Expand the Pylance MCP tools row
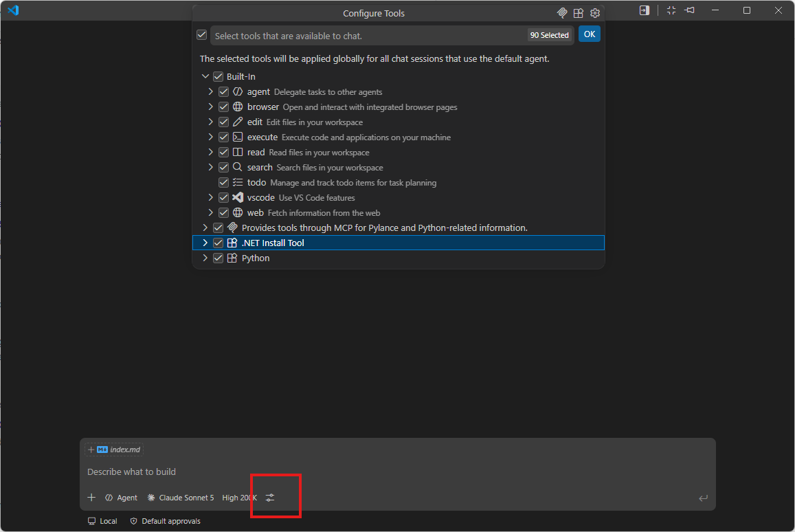Viewport: 795px width, 532px height. pos(205,228)
